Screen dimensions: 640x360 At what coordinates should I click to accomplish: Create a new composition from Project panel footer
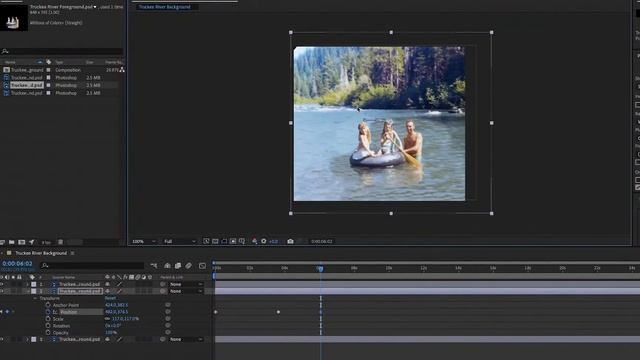coord(22,242)
